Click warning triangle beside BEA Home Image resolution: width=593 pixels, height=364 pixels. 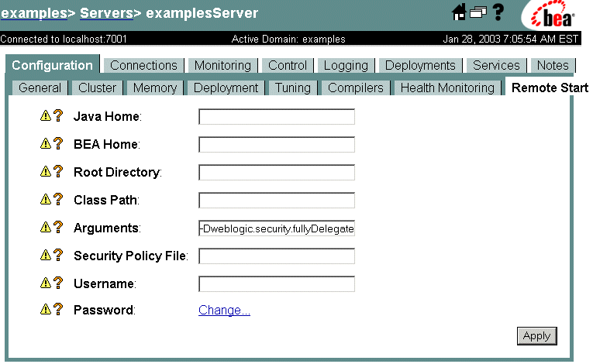pos(46,143)
